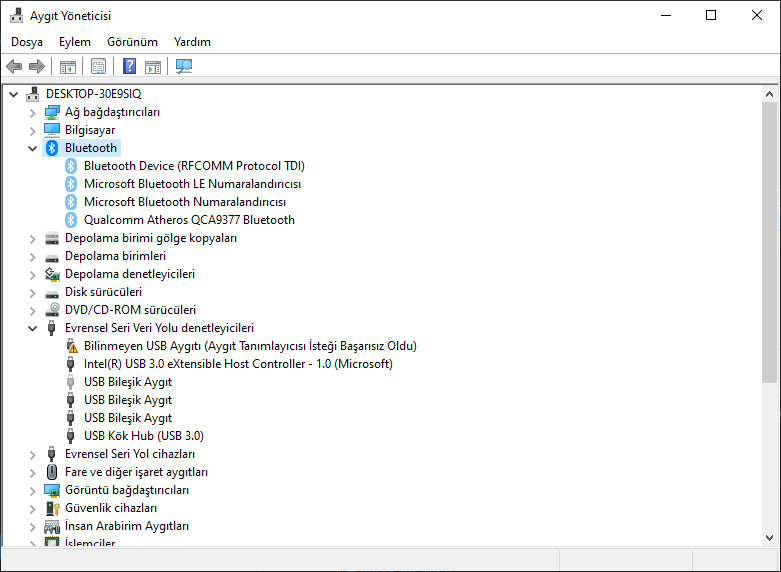
Task: Click the blue Help question-mark icon
Action: [x=130, y=66]
